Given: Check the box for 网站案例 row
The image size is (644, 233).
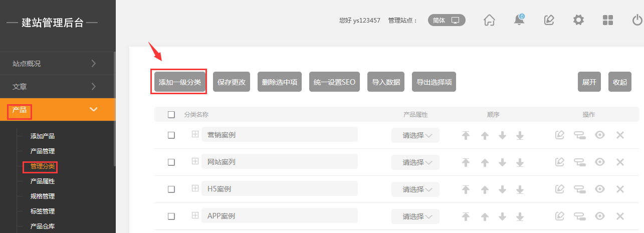Looking at the screenshot, I should [x=171, y=162].
